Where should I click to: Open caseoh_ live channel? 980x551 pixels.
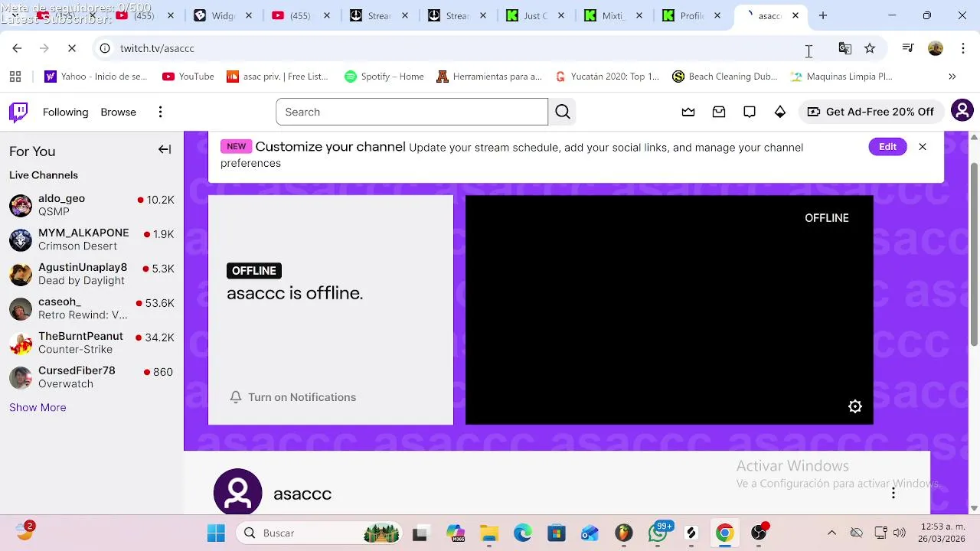[x=92, y=308]
